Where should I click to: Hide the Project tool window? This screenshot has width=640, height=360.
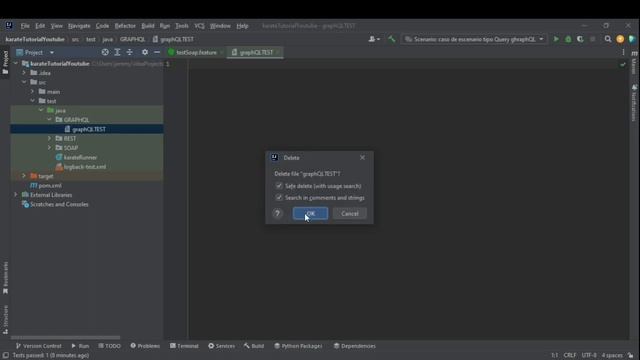(157, 52)
